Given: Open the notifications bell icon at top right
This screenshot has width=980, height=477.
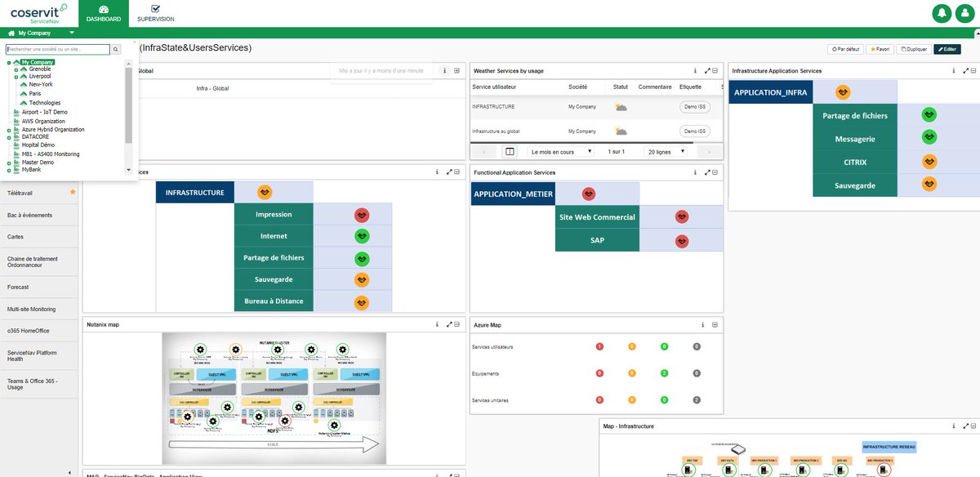Looking at the screenshot, I should [942, 14].
